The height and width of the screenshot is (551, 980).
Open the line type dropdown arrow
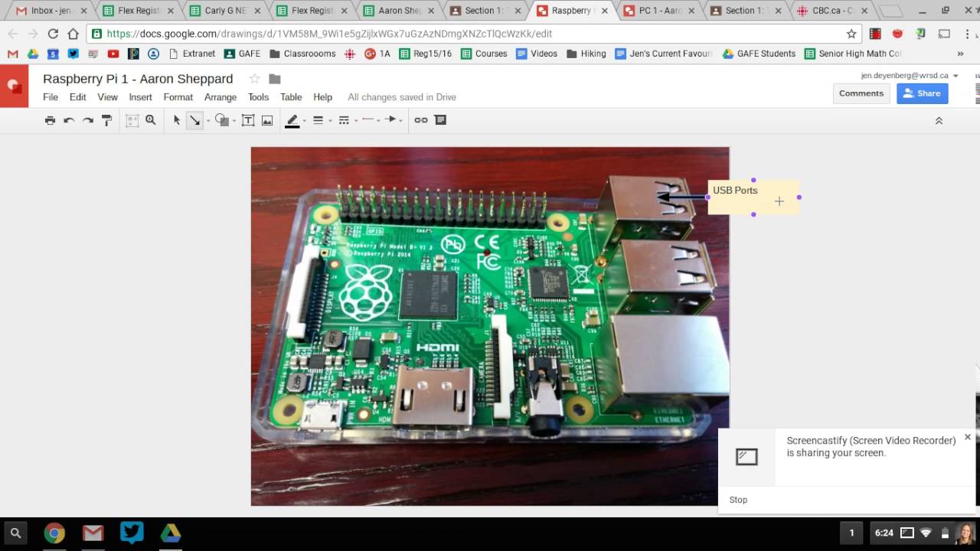coord(207,121)
